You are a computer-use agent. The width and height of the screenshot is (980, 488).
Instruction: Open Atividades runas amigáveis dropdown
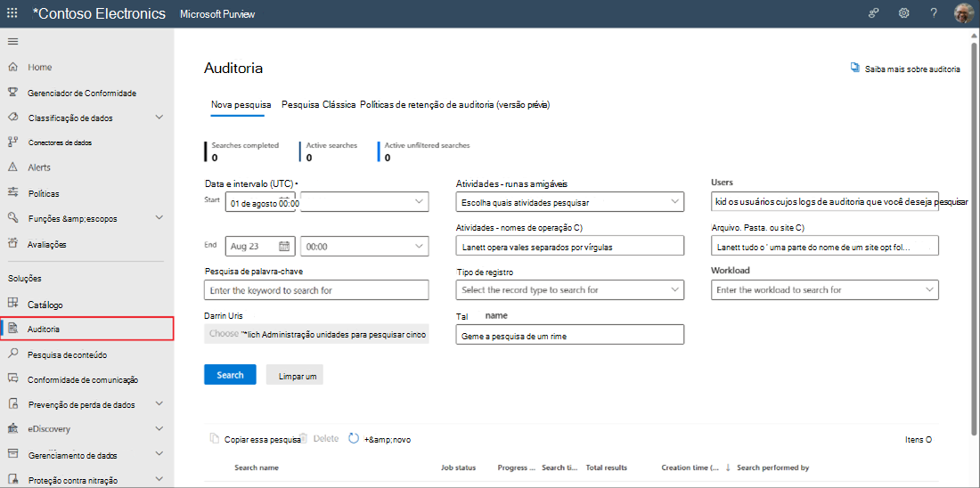click(570, 202)
